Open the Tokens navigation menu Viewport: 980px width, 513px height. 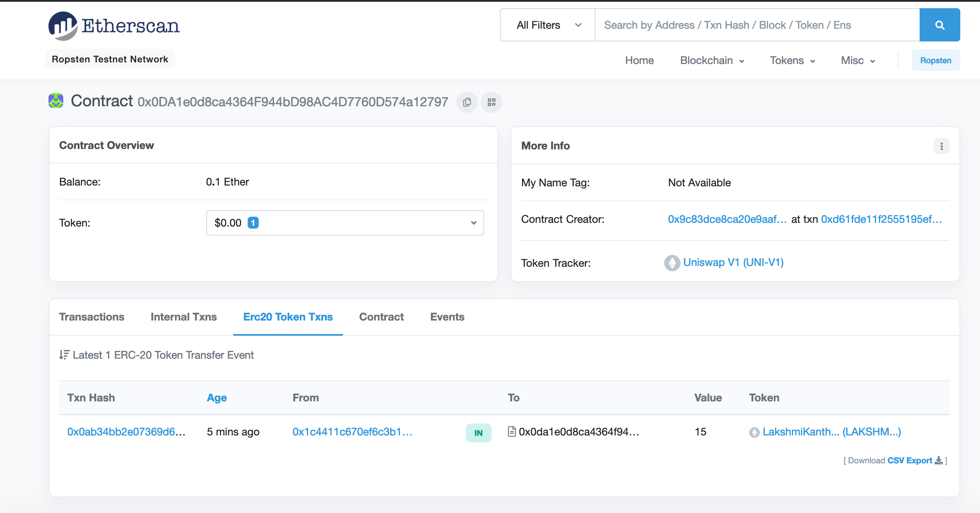792,61
